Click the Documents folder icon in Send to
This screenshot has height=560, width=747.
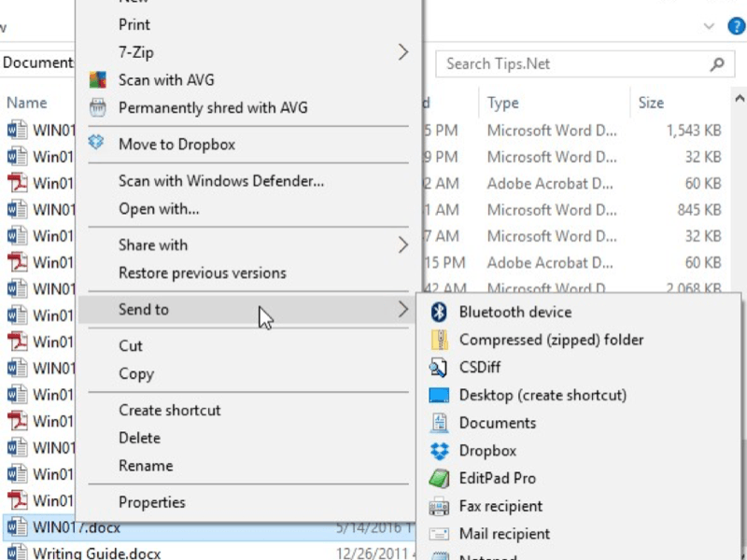click(439, 423)
